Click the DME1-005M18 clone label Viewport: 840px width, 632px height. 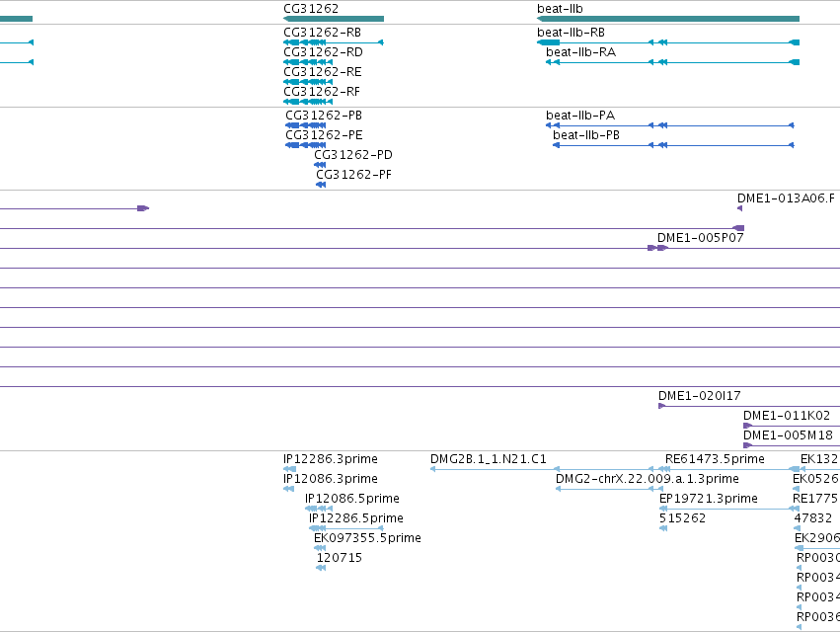(x=788, y=435)
